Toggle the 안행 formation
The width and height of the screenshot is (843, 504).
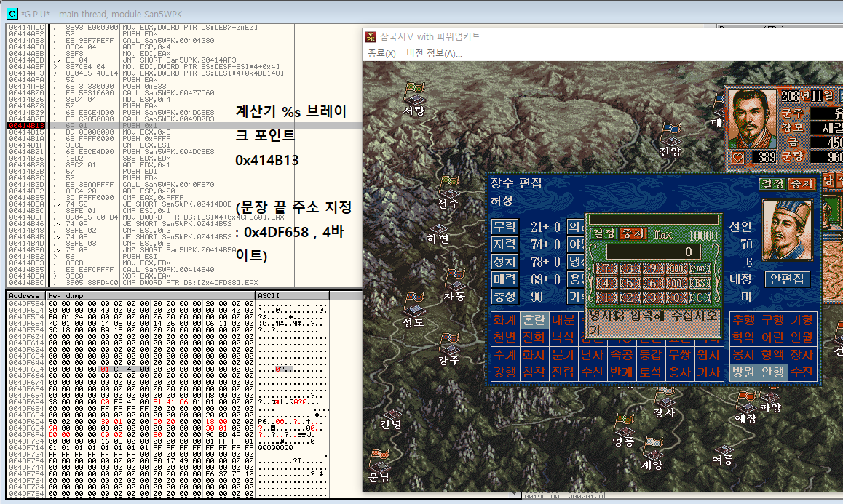(x=772, y=372)
